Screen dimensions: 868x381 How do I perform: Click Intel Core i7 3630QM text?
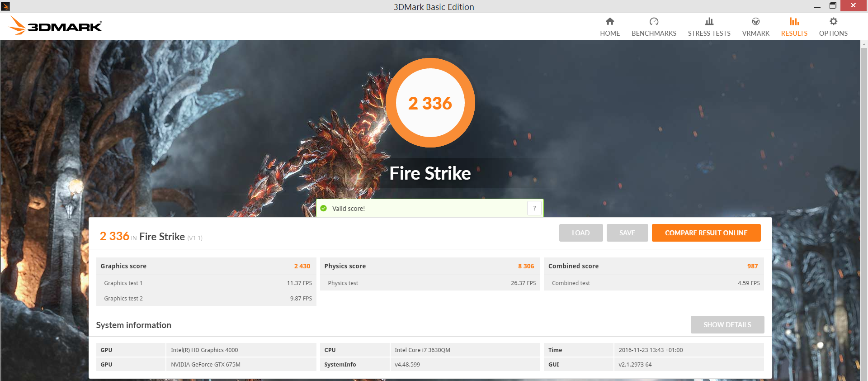422,350
